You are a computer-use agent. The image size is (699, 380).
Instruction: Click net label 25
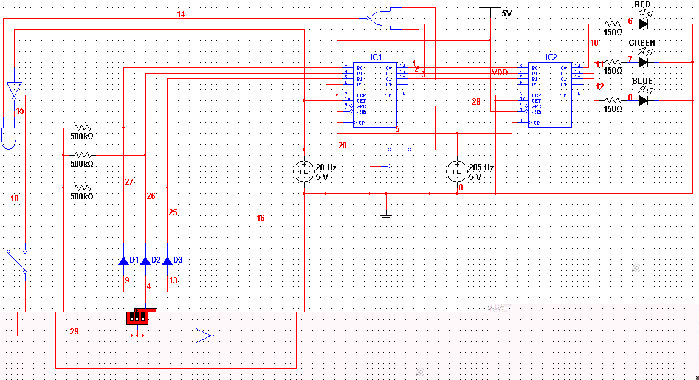point(173,212)
